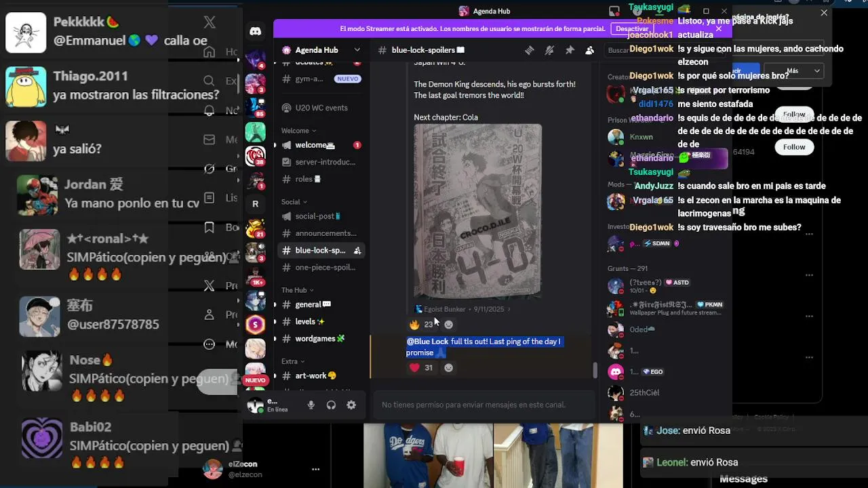Viewport: 868px width, 488px height.
Task: Open X bookmarks icon
Action: 210,228
